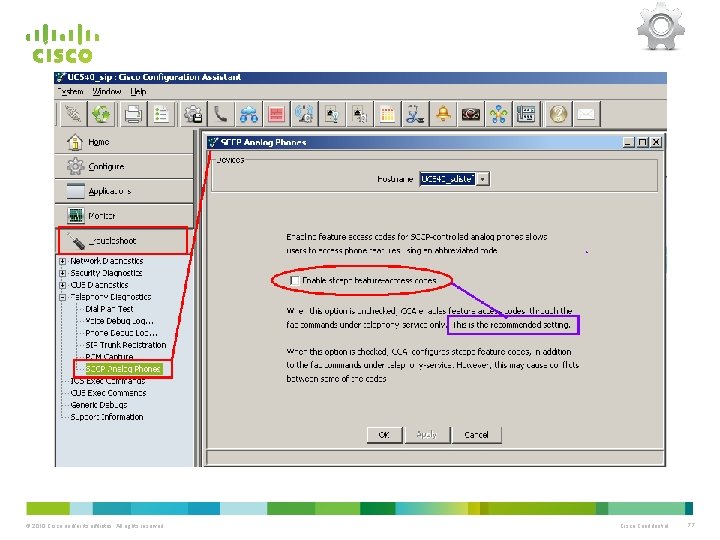Click the OK button

pyautogui.click(x=384, y=435)
